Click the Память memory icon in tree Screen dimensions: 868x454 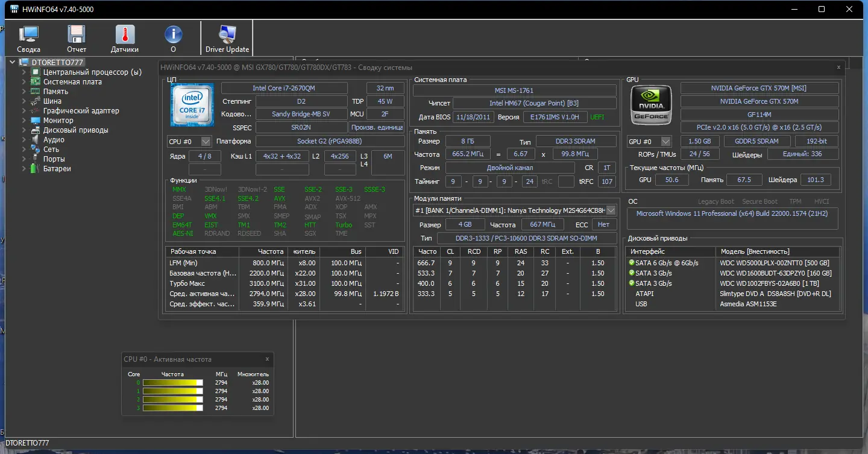click(36, 91)
